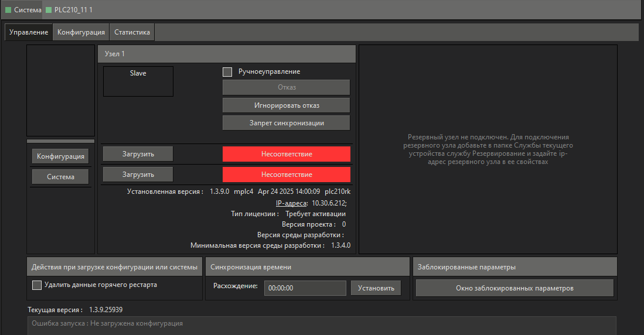Toggle Удалить данные горячего рестарта checkbox
644x335 pixels.
pyautogui.click(x=36, y=285)
